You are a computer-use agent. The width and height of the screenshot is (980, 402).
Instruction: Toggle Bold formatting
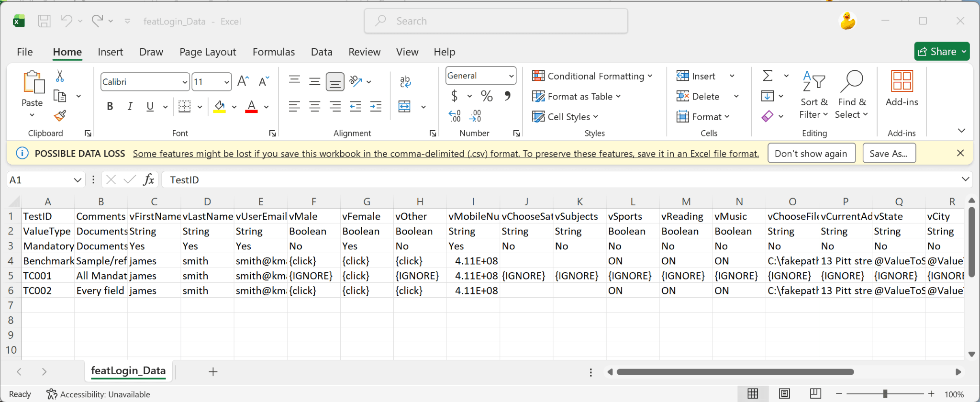pos(110,106)
